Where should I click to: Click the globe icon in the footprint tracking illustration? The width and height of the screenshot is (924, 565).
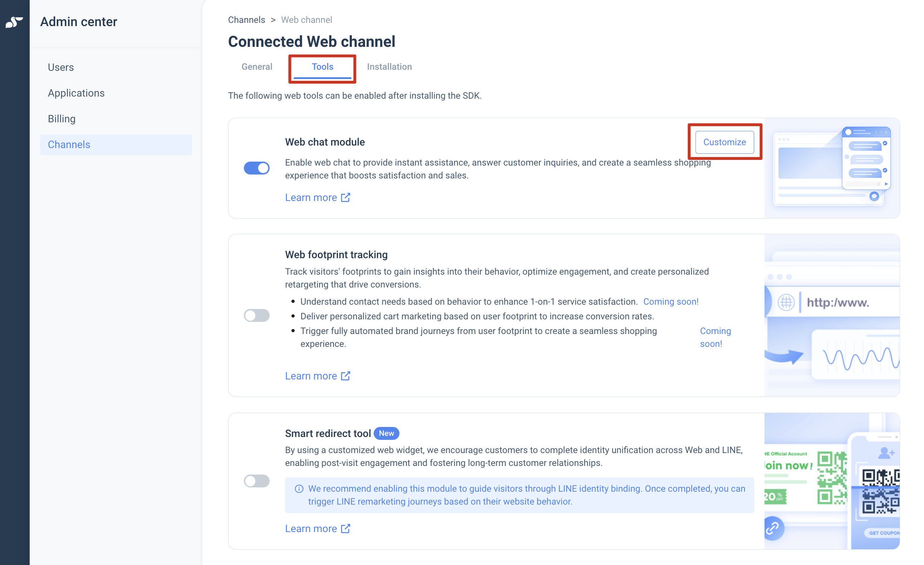[786, 302]
